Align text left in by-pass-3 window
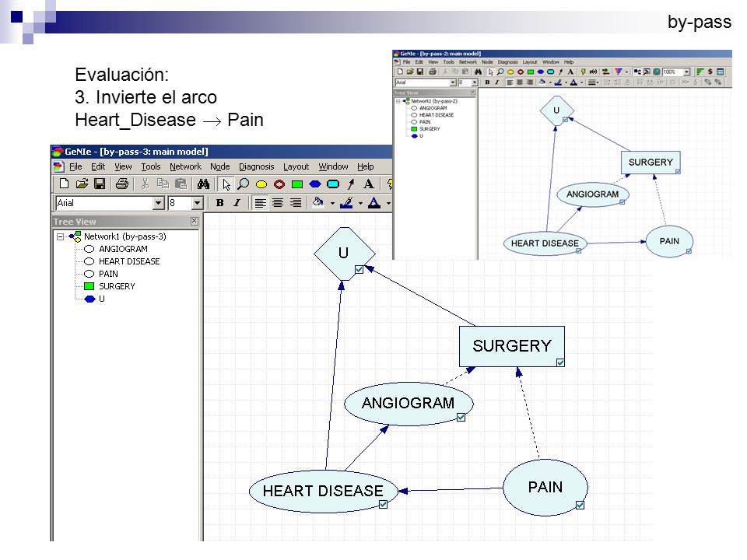747x560 pixels. [260, 203]
